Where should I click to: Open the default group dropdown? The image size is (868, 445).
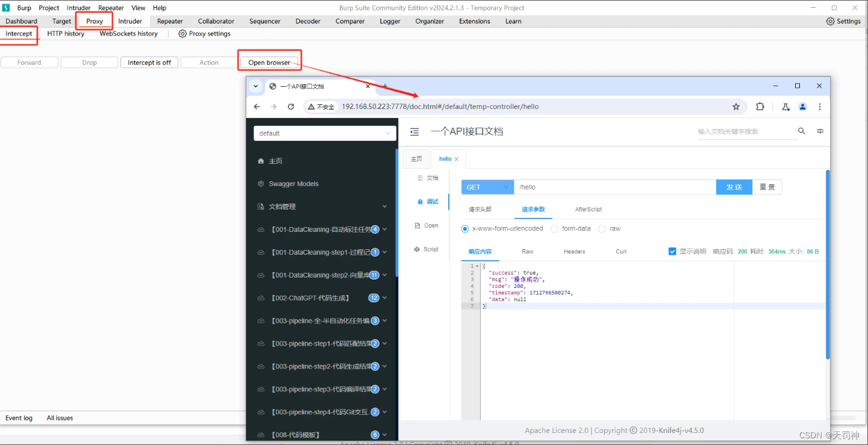point(325,133)
